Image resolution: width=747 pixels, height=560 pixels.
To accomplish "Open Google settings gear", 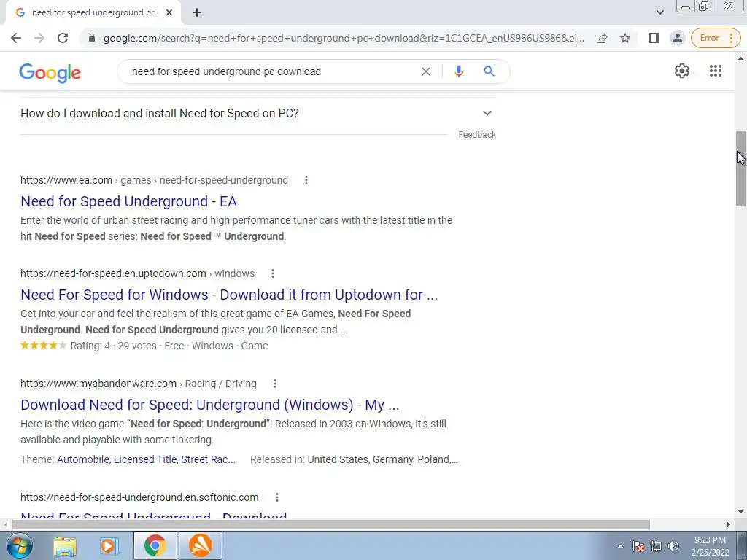I will [x=682, y=71].
